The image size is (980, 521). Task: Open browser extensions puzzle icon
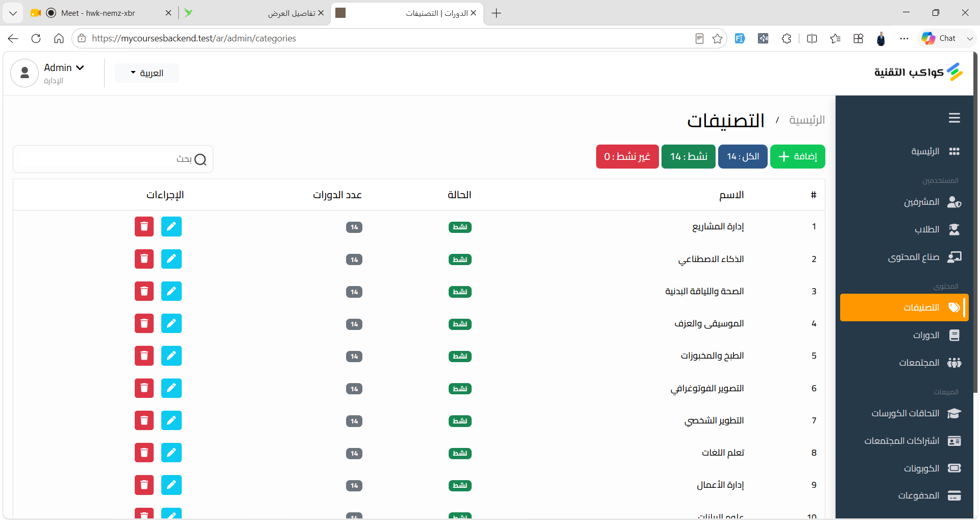[x=787, y=38]
